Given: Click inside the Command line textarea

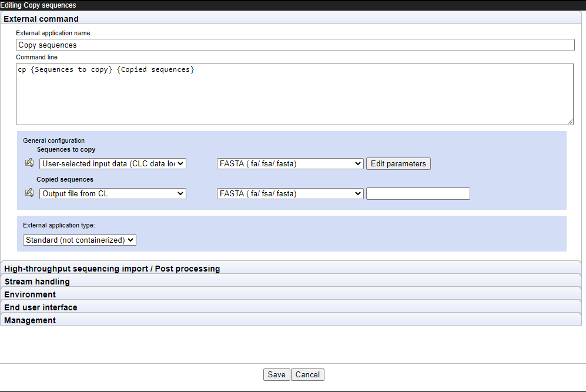Looking at the screenshot, I should 294,94.
